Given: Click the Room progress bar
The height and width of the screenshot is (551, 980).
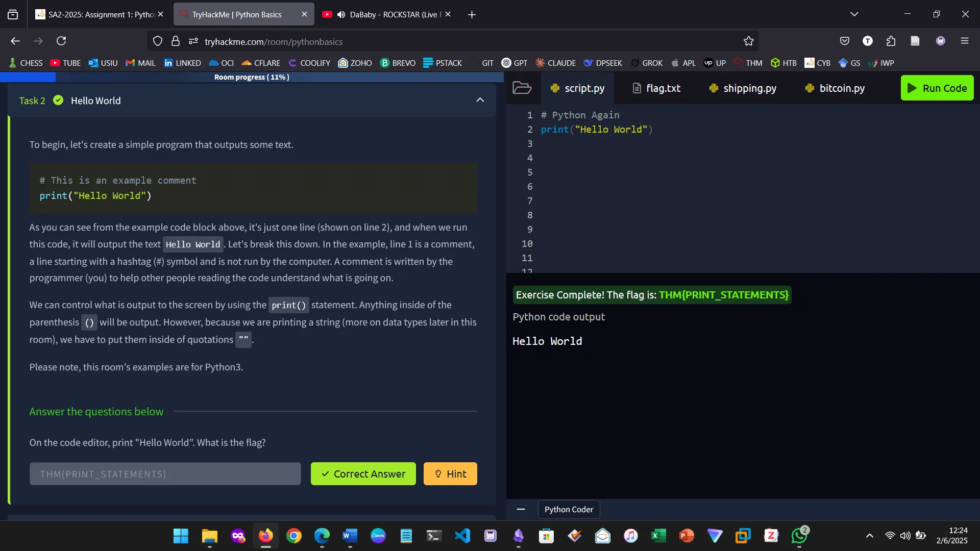Looking at the screenshot, I should tap(252, 77).
